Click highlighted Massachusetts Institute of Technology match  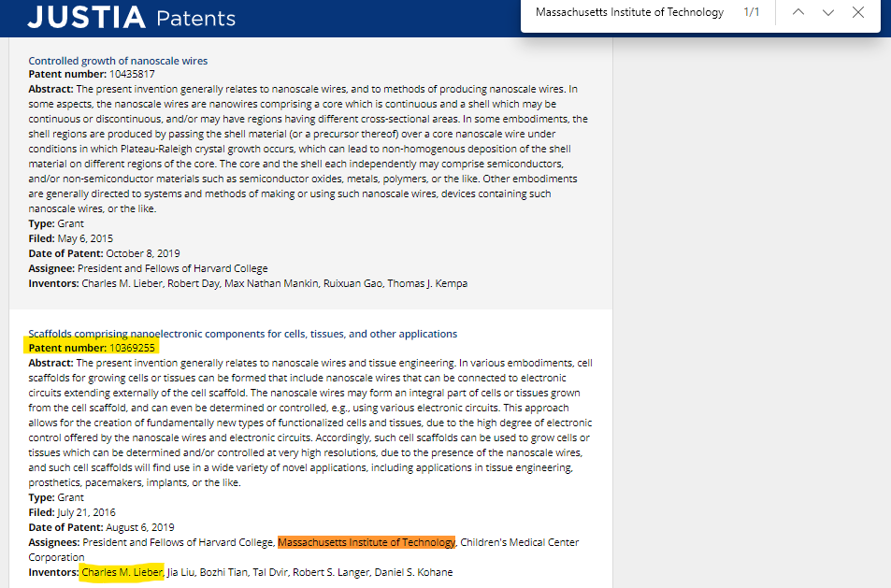point(366,542)
